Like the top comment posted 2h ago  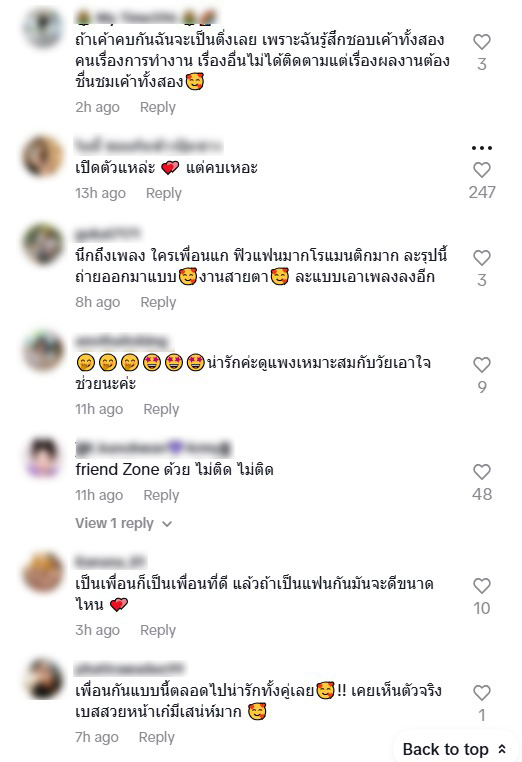coord(482,42)
